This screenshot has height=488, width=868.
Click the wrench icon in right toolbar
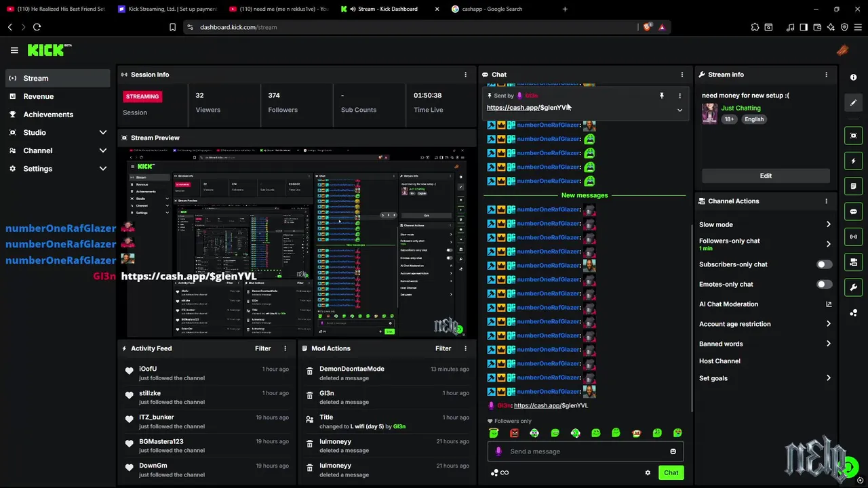[x=853, y=287]
